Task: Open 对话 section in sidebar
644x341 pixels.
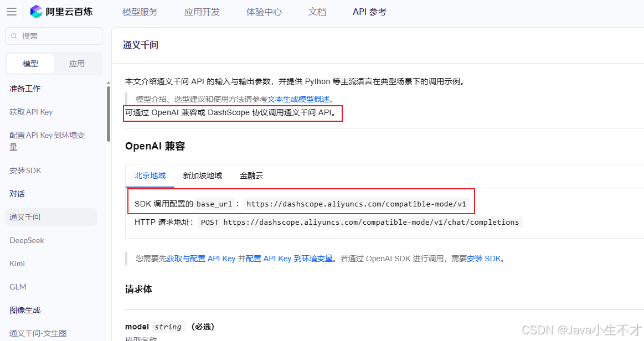Action: point(17,194)
